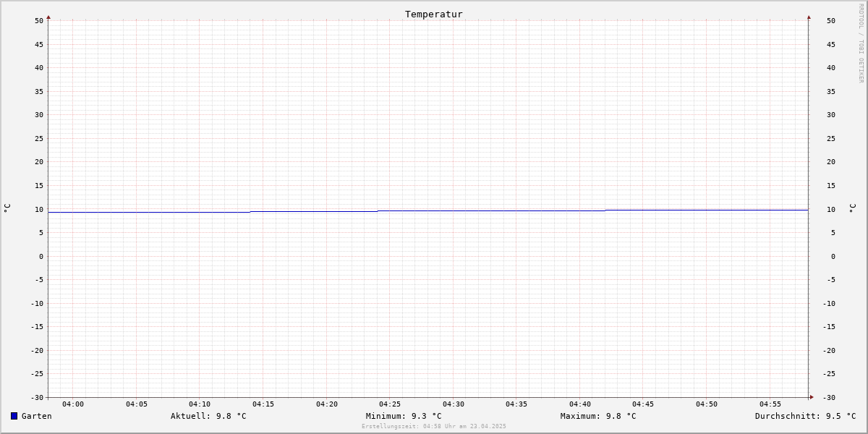
Task: Click the 04:20 time axis label
Action: [327, 404]
